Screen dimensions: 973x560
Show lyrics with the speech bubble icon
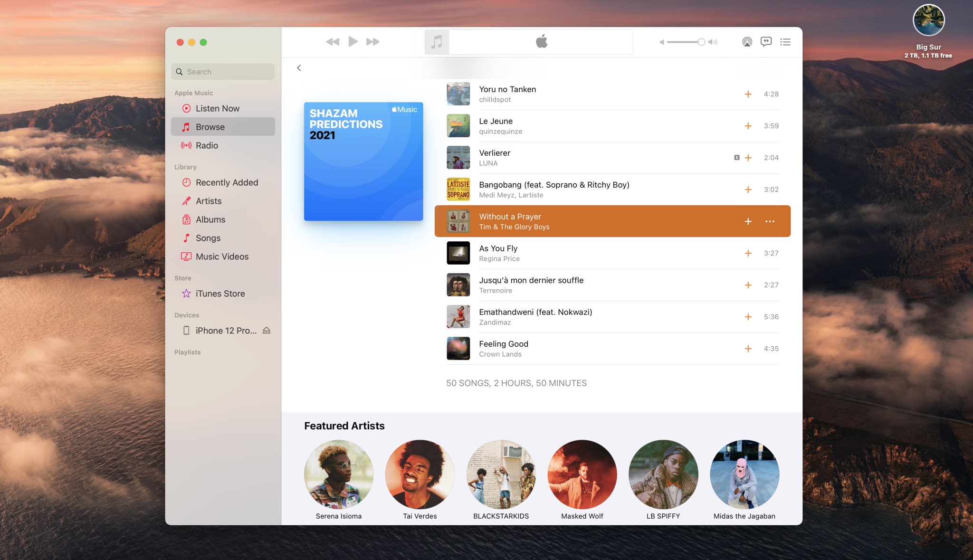766,42
